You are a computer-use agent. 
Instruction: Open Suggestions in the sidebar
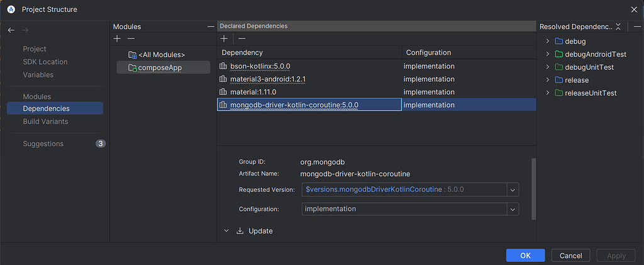(x=43, y=144)
